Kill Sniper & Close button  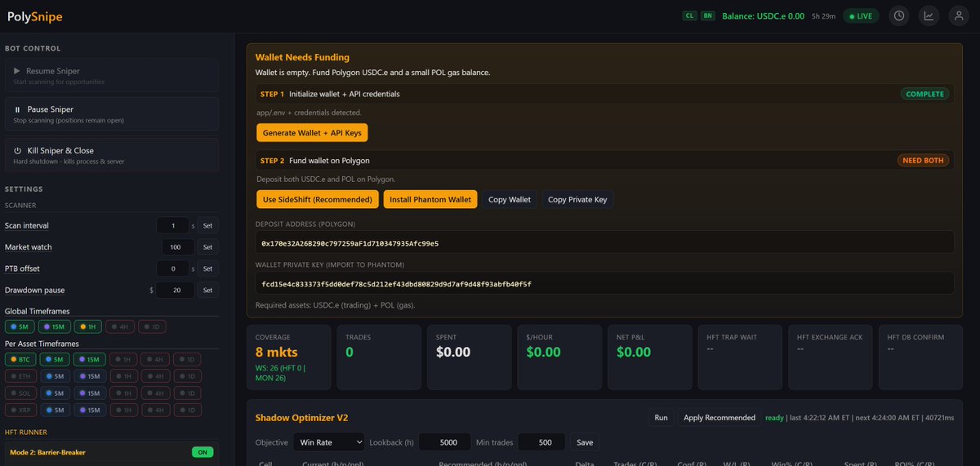point(111,155)
